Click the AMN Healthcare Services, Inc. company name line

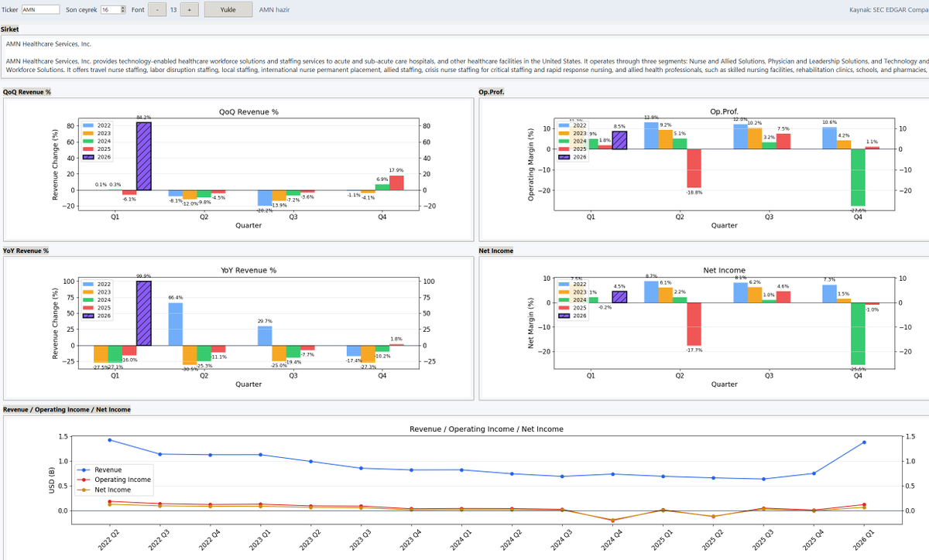[x=48, y=44]
